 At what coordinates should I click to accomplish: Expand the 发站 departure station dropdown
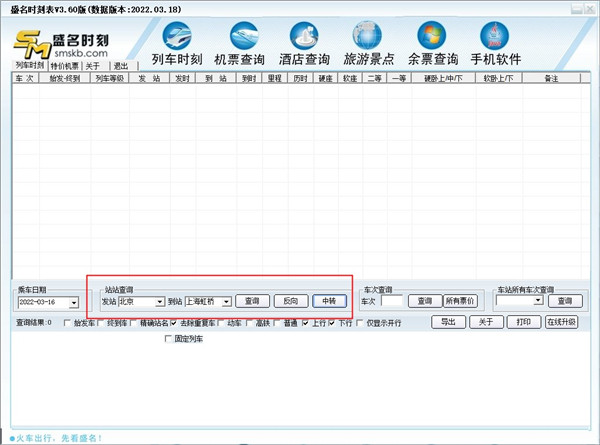[160, 302]
